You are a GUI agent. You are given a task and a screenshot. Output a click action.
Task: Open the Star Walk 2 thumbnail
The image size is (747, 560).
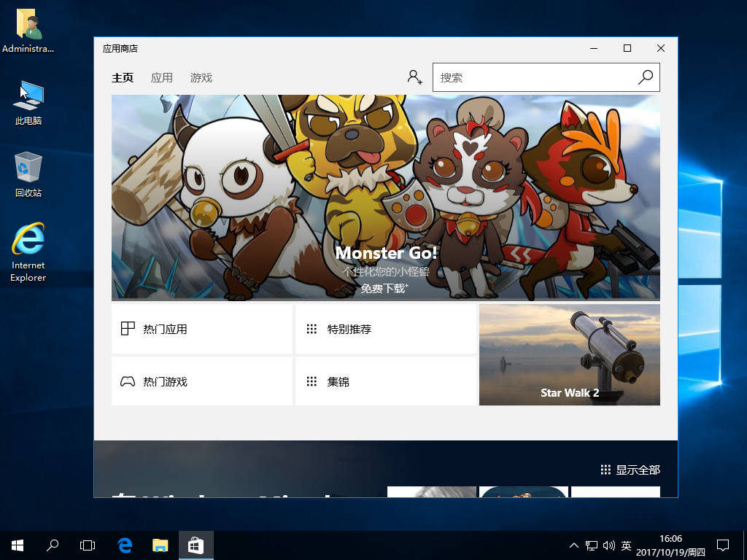[569, 355]
